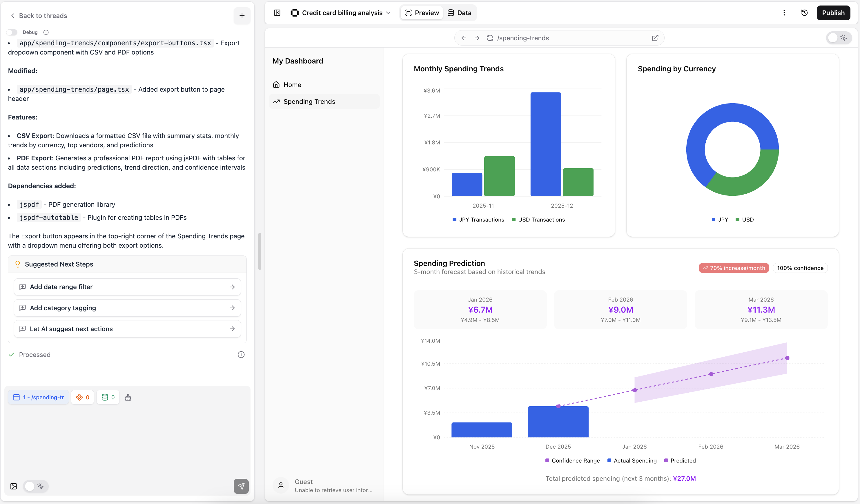860x504 pixels.
Task: Switch to the Data tab
Action: 459,13
